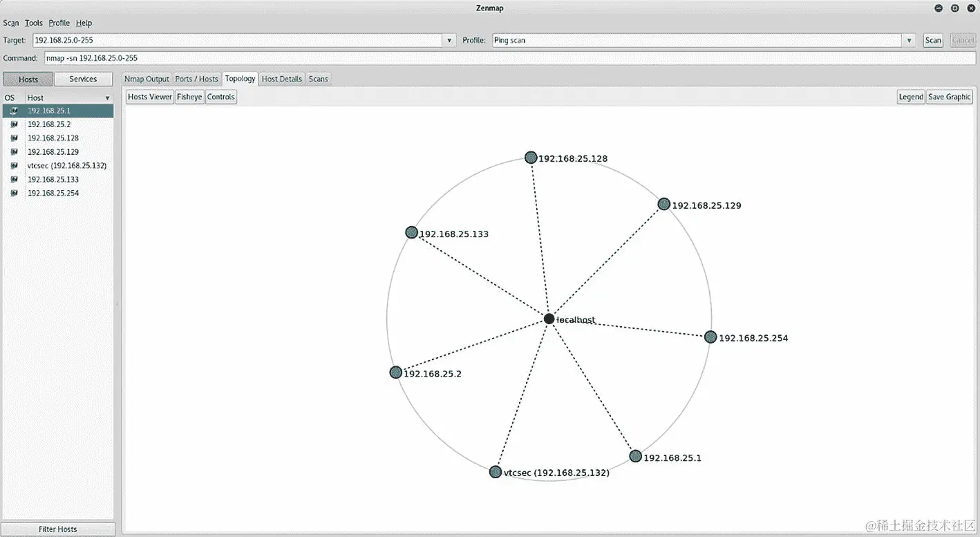980x537 pixels.
Task: Switch to Nmap Output tab
Action: tap(147, 79)
